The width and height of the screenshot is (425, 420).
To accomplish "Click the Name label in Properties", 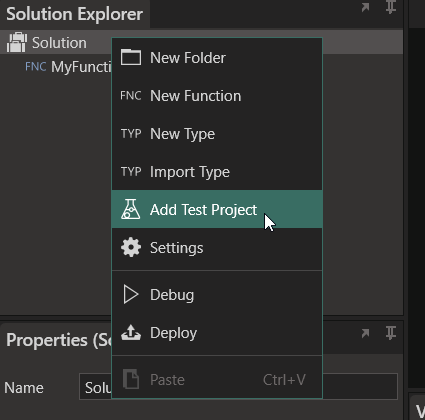I will tap(24, 388).
